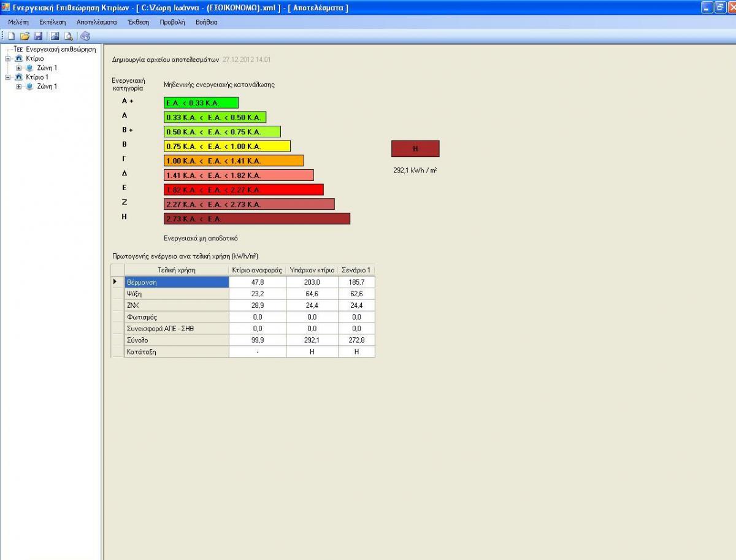Viewport: 736px width, 560px height.
Task: Collapse the Κτίριο tree node
Action: click(8, 59)
